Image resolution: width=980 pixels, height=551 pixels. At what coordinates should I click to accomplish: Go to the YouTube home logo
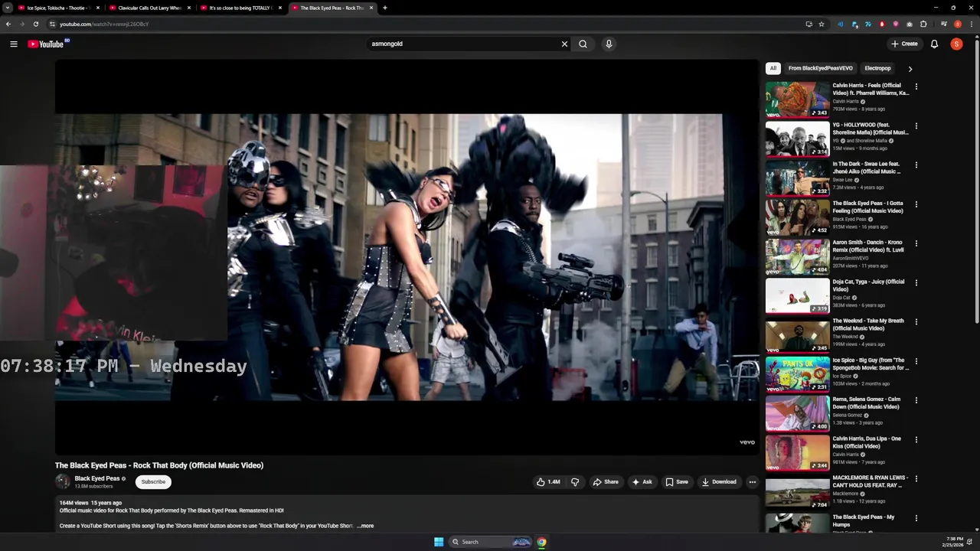tap(46, 44)
